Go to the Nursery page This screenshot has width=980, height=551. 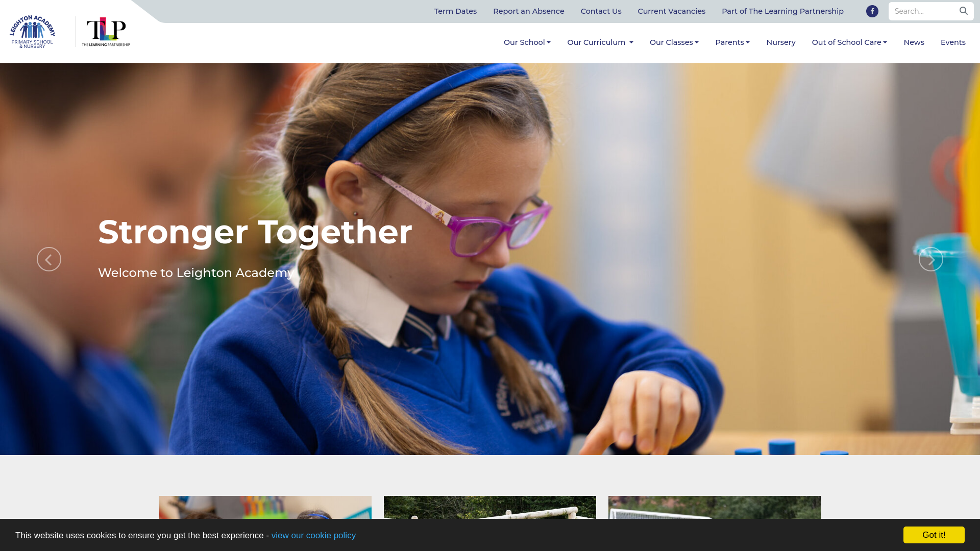[x=780, y=42]
